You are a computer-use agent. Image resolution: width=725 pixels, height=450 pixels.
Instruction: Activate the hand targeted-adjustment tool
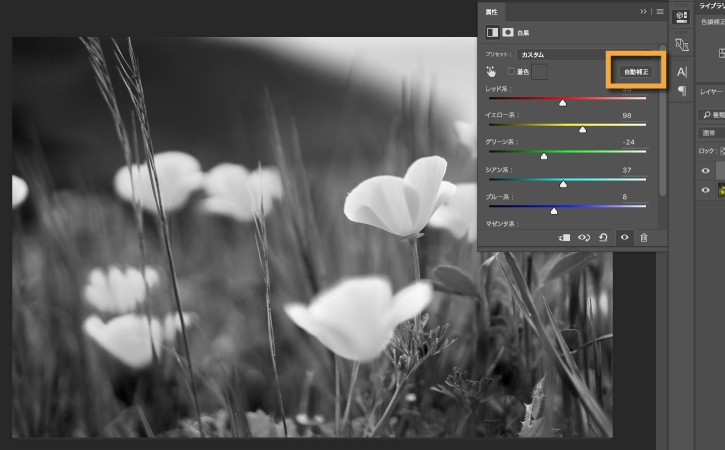[x=491, y=72]
